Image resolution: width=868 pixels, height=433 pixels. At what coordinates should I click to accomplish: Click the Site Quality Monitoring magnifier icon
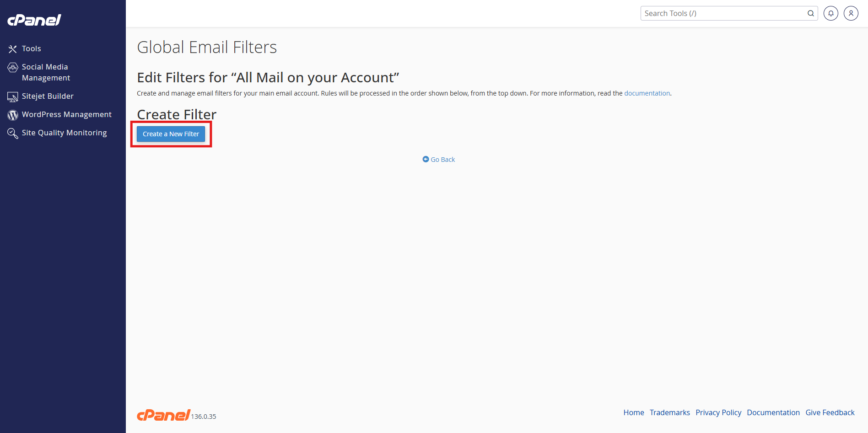[13, 133]
